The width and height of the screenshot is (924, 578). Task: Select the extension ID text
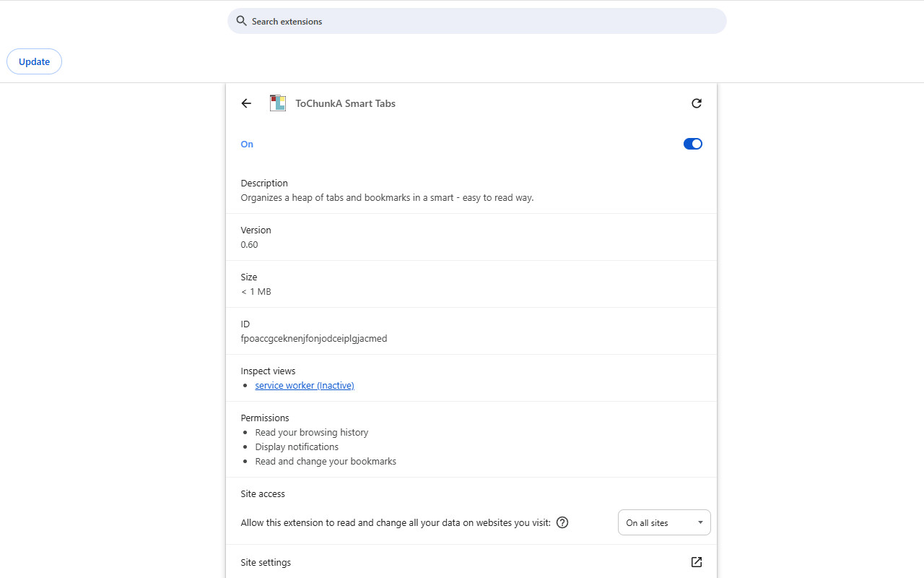click(314, 338)
